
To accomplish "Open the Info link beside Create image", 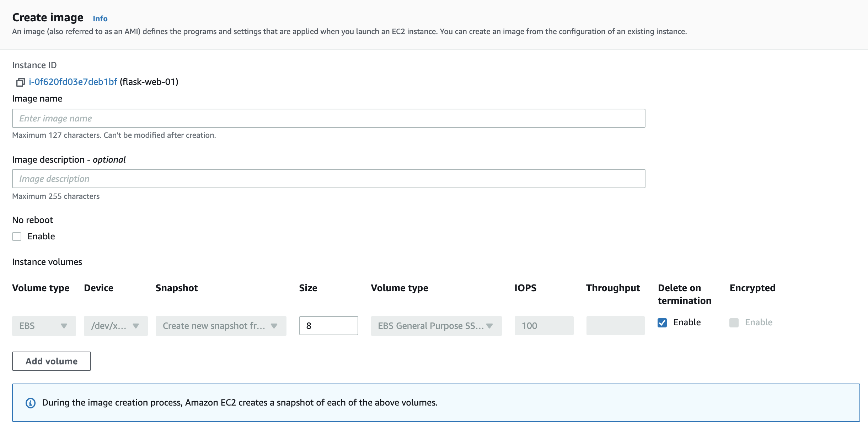I will coord(100,18).
